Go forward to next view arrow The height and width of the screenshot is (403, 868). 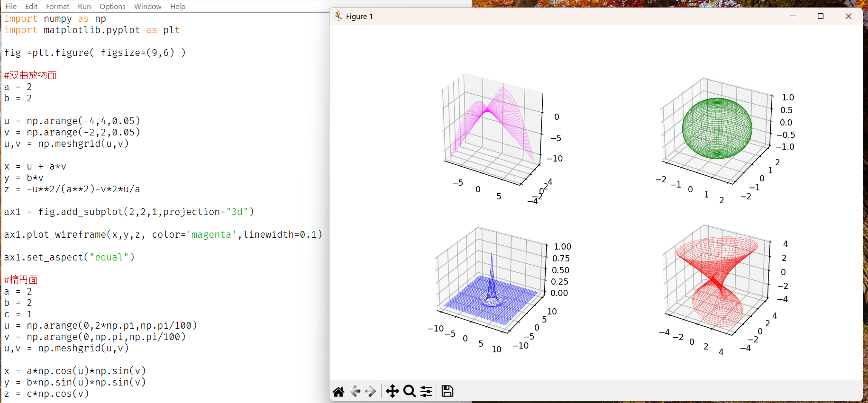coord(371,391)
